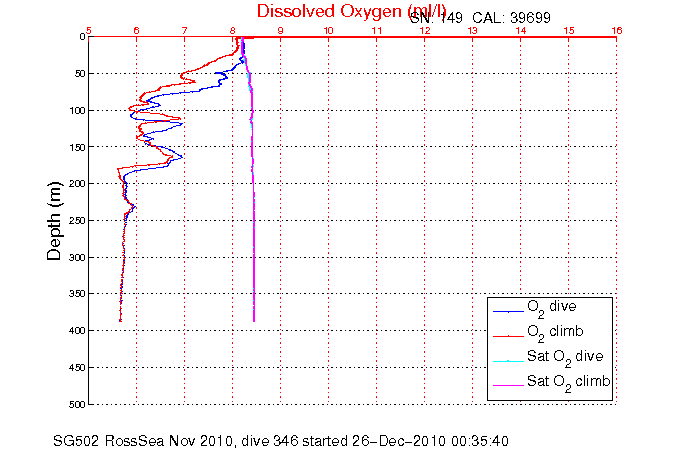Click the x-axis tick label 10
Image resolution: width=681 pixels, height=454 pixels.
pyautogui.click(x=328, y=30)
